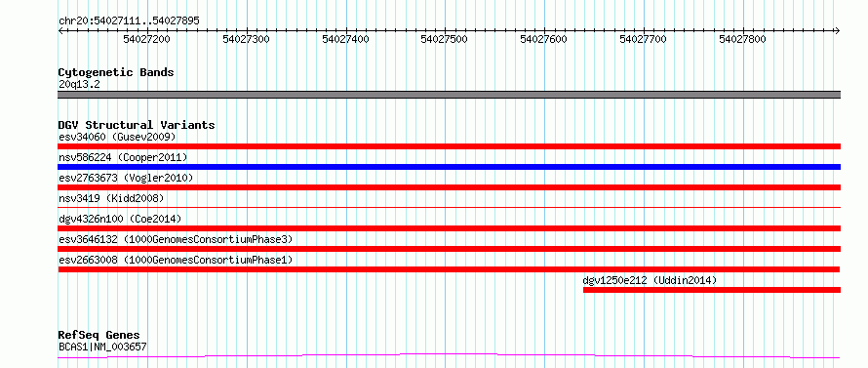
Task: Click the esv34060 (Gusev2009) red variant bar
Action: 449,146
